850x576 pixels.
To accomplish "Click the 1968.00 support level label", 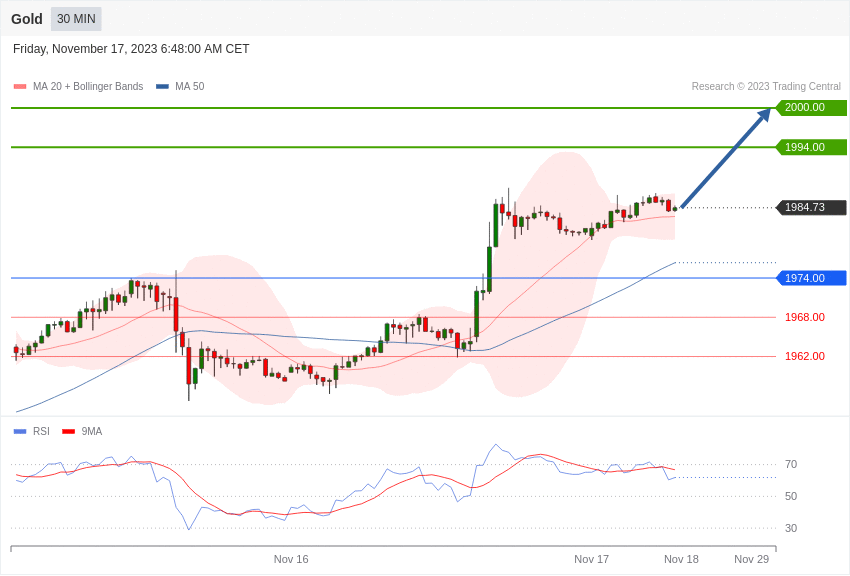I will [x=805, y=317].
